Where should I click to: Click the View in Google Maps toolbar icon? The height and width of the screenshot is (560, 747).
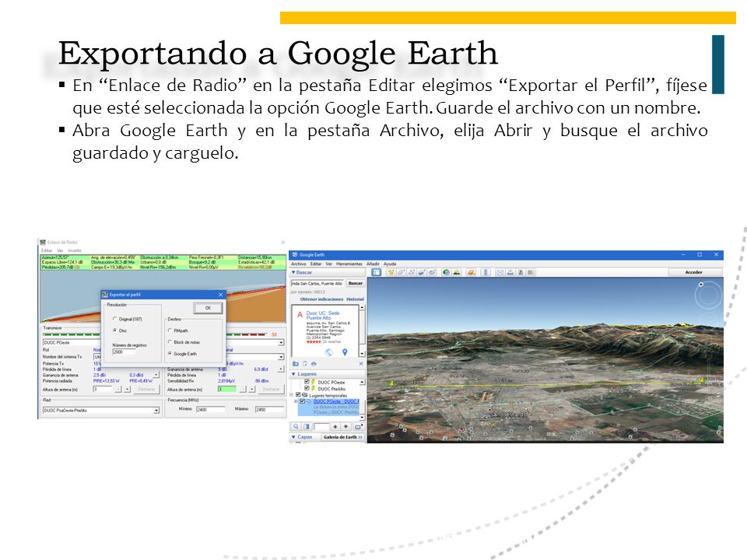[x=531, y=272]
